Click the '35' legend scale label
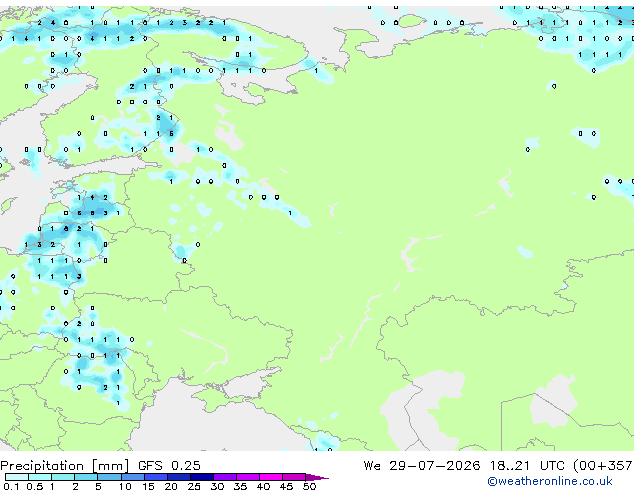The height and width of the screenshot is (490, 634). (240, 486)
